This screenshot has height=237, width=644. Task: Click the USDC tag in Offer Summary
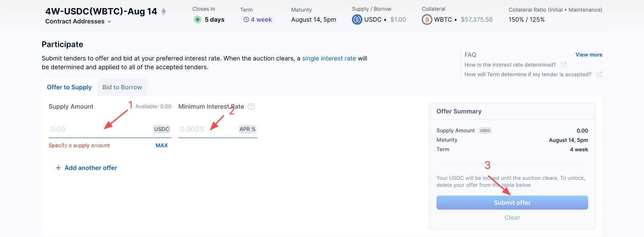485,130
